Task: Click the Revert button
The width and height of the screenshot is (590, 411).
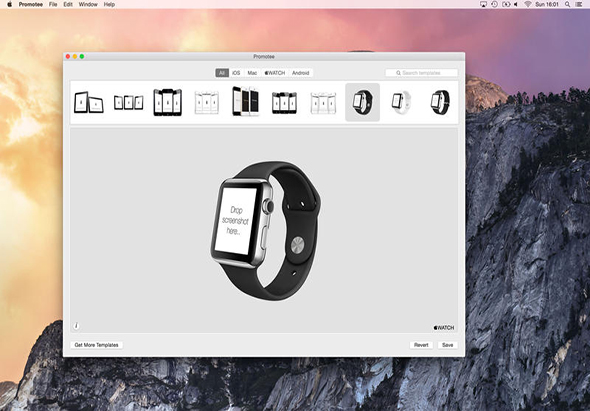Action: pos(421,345)
